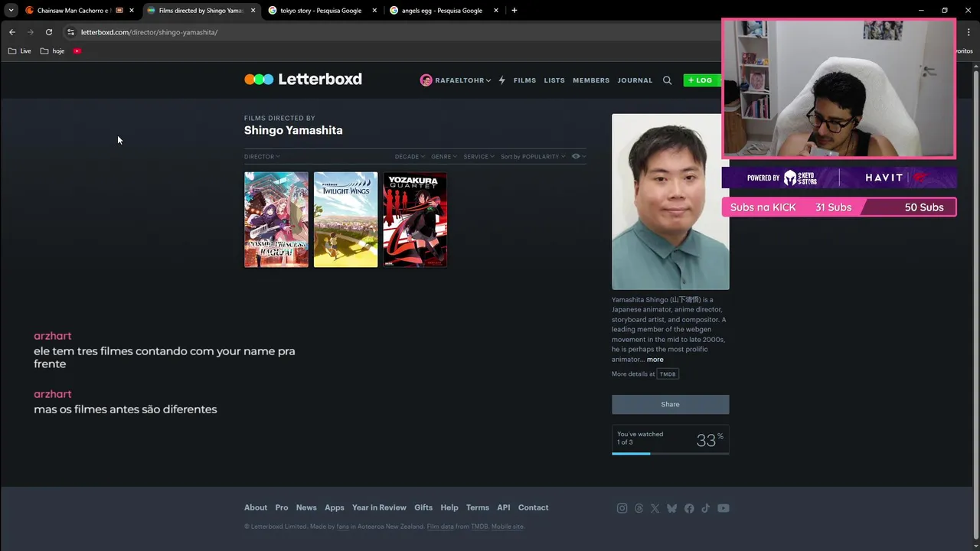Image resolution: width=980 pixels, height=551 pixels.
Task: Open Letterboxd Instagram page icon
Action: coord(622,508)
